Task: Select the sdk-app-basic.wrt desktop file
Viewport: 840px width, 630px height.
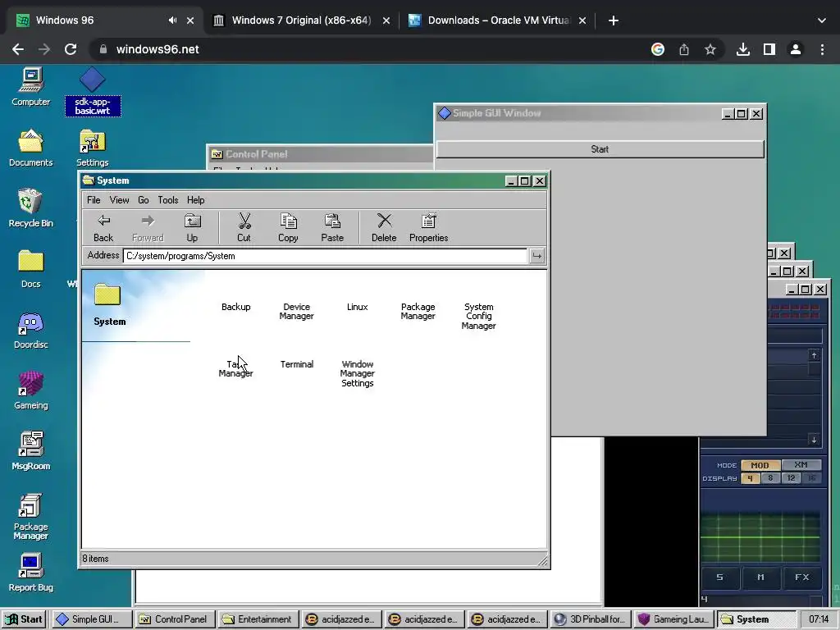Action: point(93,91)
